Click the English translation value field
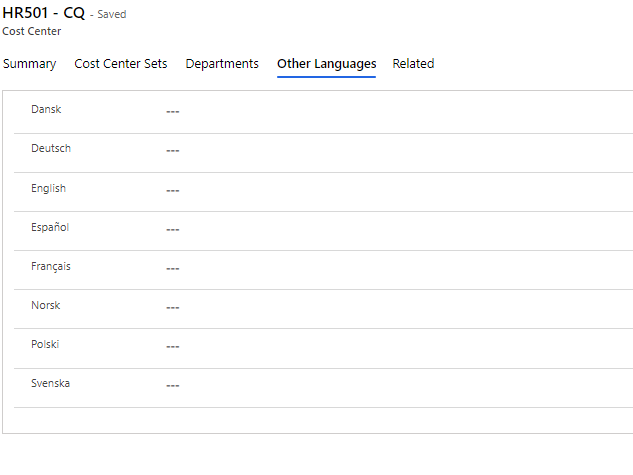This screenshot has height=475, width=633. click(x=390, y=190)
